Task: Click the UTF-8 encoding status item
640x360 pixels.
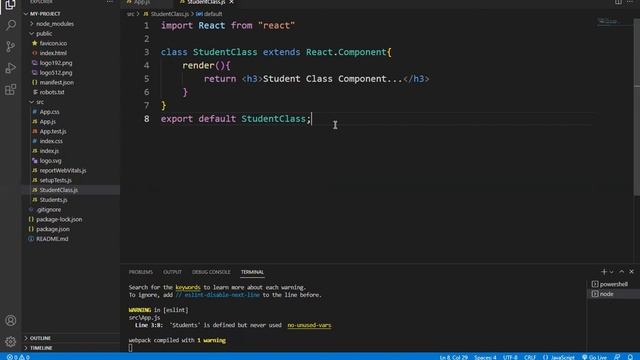Action: pyautogui.click(x=510, y=357)
